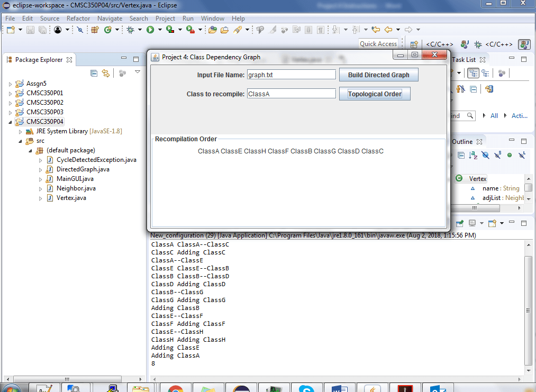The image size is (536, 392).
Task: Toggle Link with Editor in Package Explorer
Action: tap(106, 73)
